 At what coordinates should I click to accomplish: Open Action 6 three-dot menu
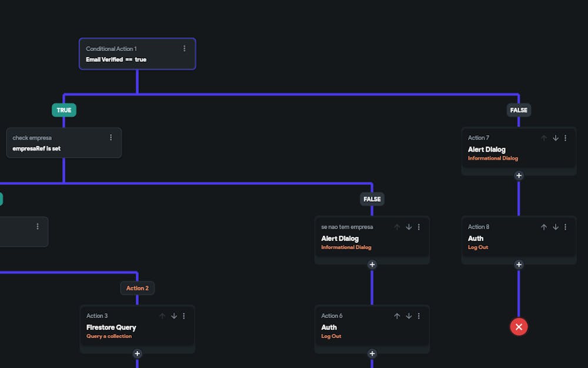click(x=419, y=316)
